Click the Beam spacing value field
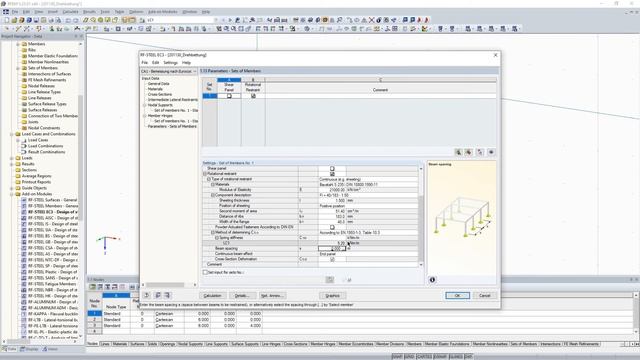This screenshot has height=360, width=640. tap(332, 248)
